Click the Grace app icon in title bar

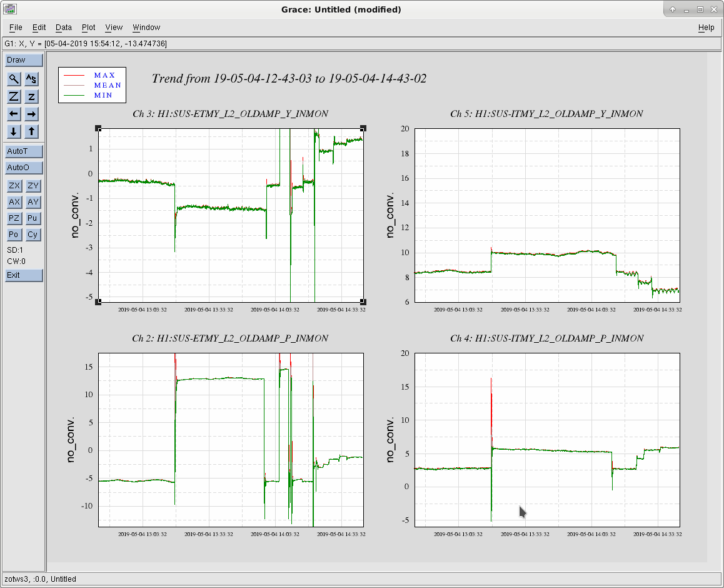pos(10,9)
